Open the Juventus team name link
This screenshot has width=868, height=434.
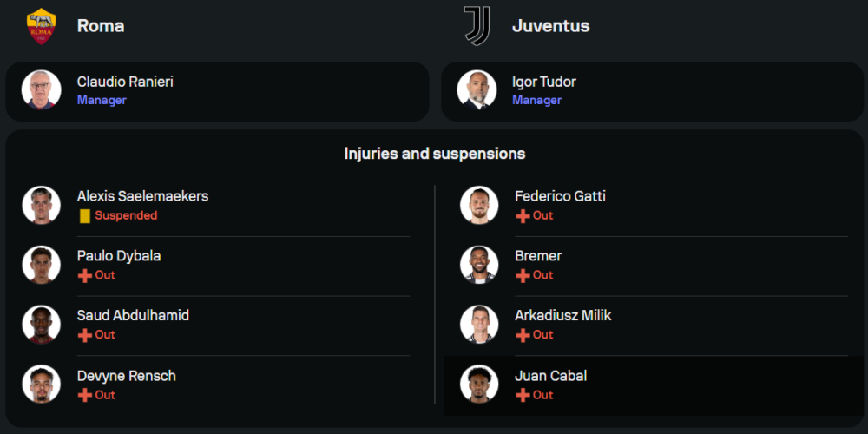(x=550, y=26)
